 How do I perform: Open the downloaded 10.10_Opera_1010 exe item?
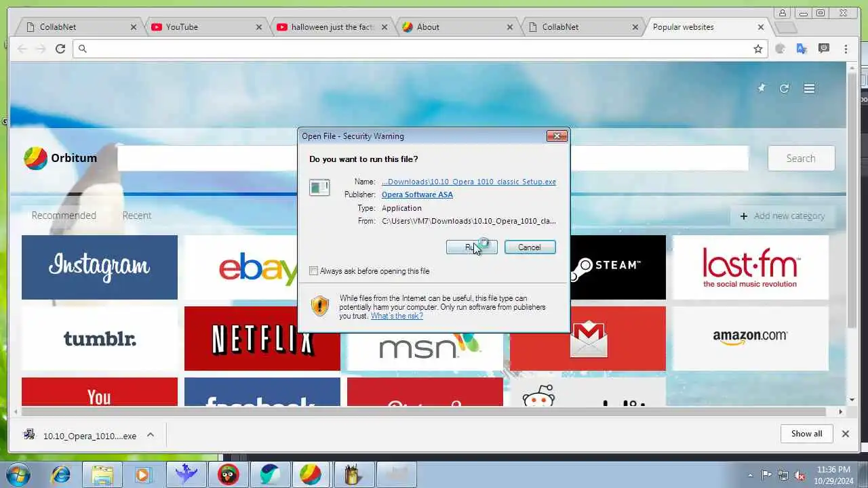tap(80, 436)
